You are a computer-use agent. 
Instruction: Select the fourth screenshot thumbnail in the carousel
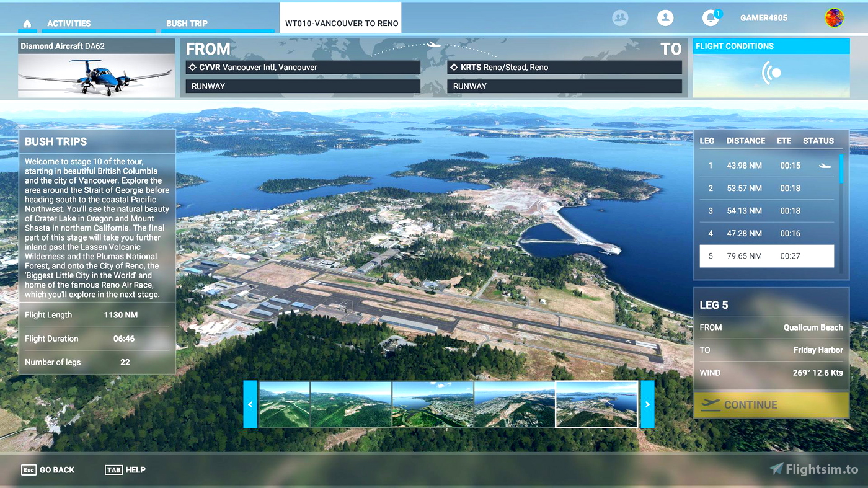(515, 404)
